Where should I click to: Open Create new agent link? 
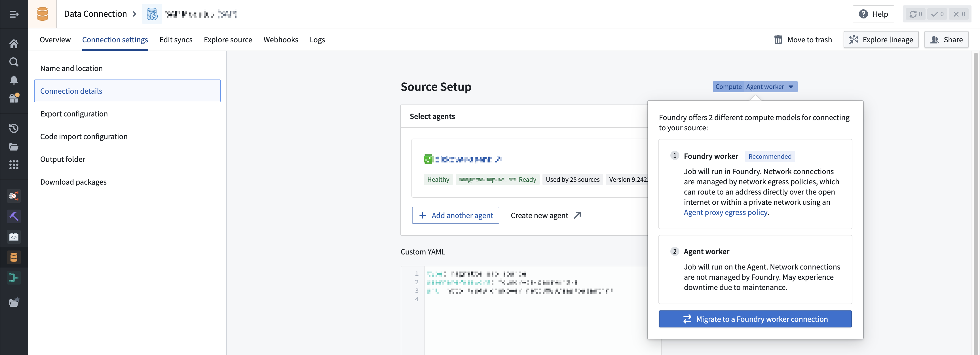pyautogui.click(x=545, y=215)
